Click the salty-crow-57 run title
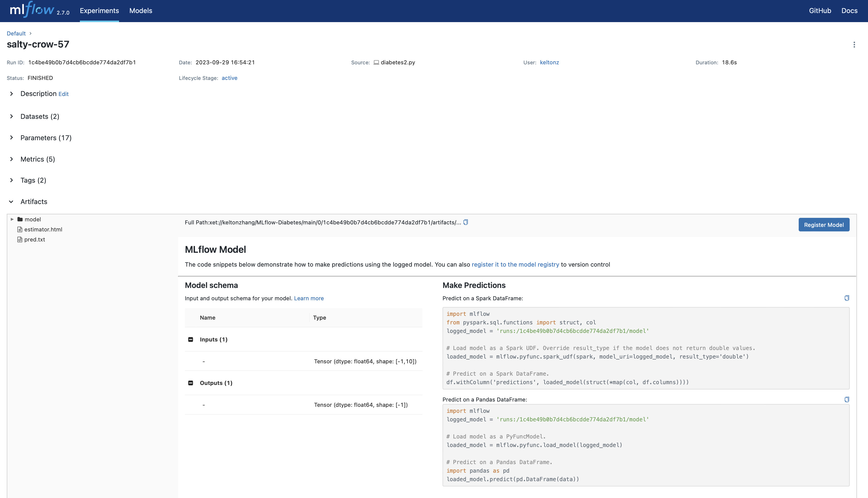 [38, 44]
